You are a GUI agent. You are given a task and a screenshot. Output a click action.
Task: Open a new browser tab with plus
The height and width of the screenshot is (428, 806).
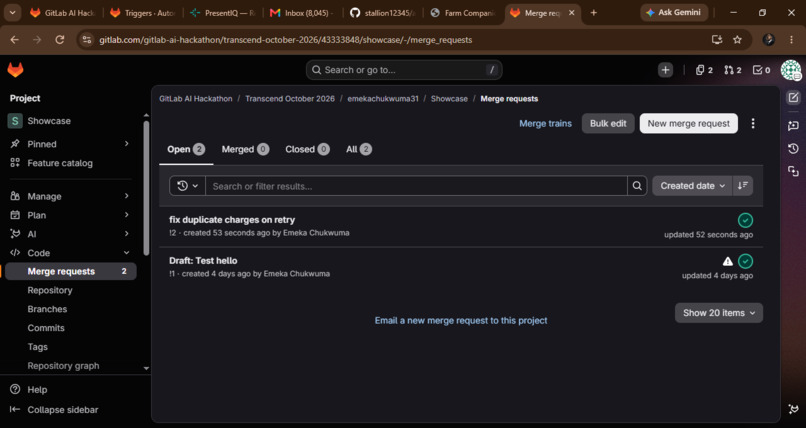594,13
